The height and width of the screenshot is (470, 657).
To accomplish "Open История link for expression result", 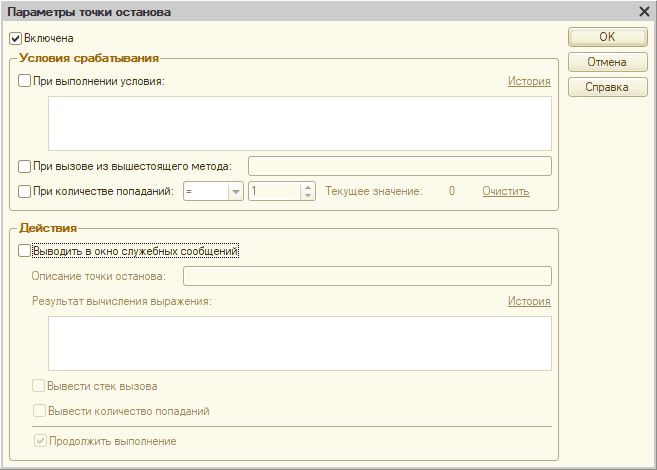I will 529,301.
